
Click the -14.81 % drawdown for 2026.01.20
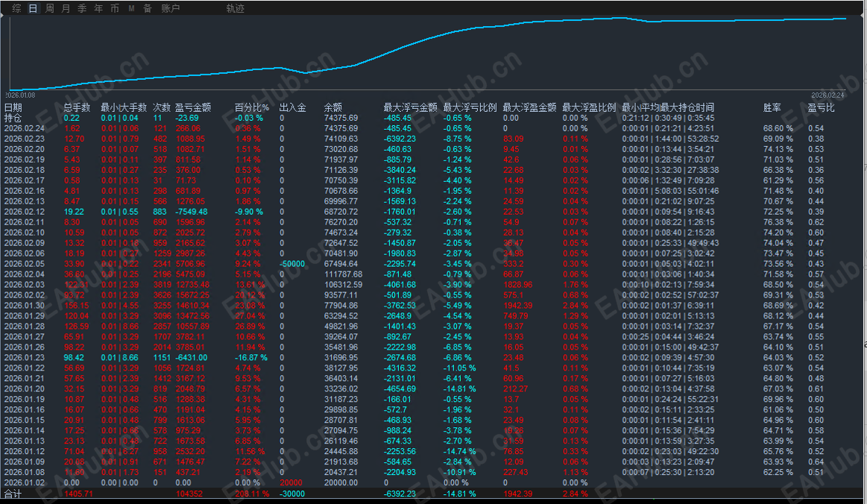click(459, 389)
